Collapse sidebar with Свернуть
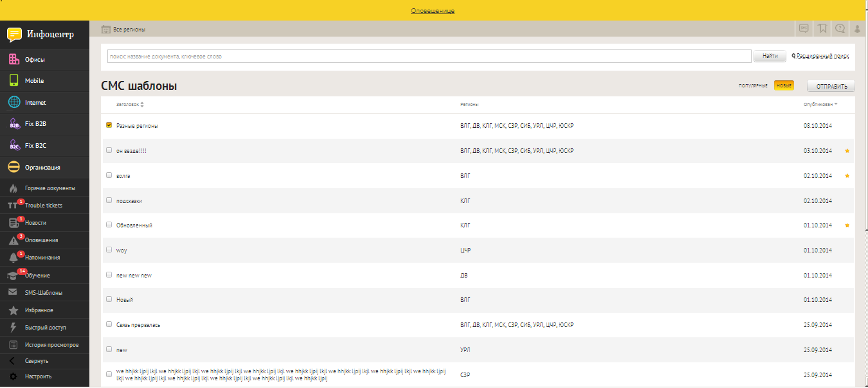Screen dimensions: 868x388 pos(45,361)
